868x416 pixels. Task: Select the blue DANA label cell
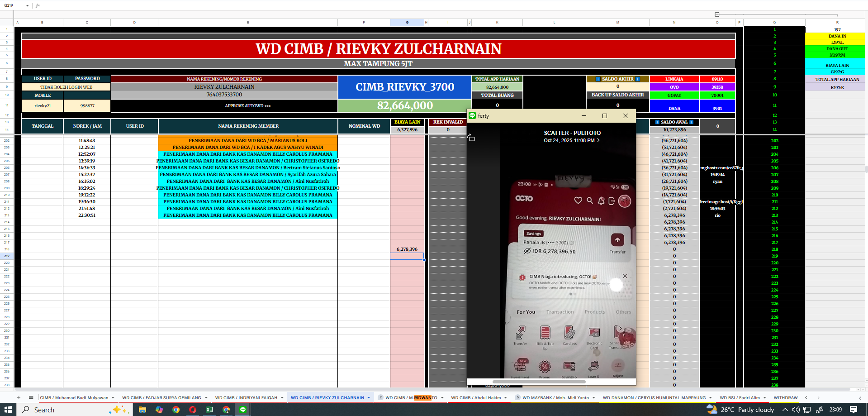coord(674,106)
